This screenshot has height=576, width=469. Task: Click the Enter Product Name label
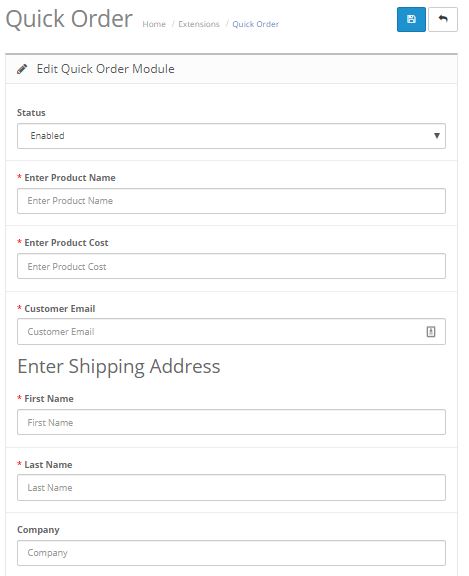click(x=70, y=178)
